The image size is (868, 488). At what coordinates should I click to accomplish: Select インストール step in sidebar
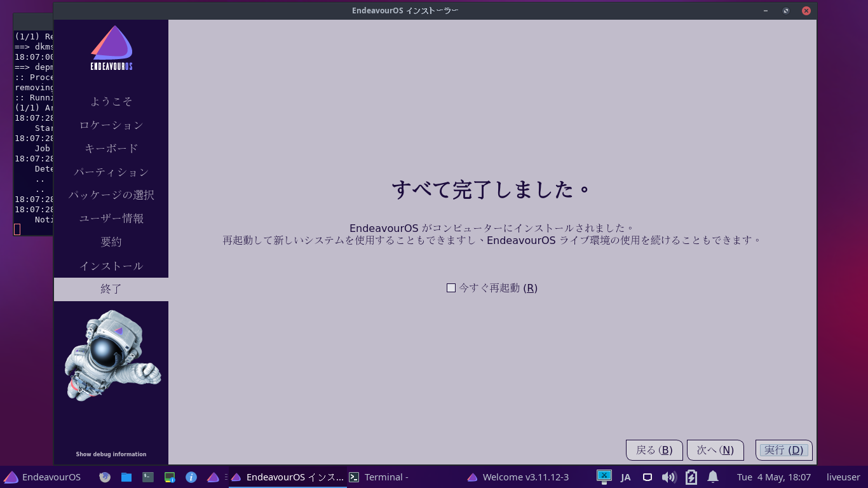click(x=111, y=266)
